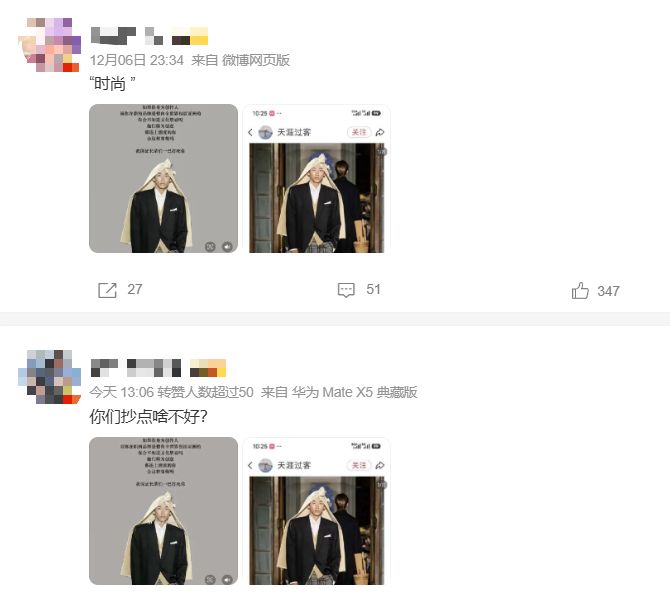Open first post's runway screenshot image
This screenshot has width=670, height=593.
tap(317, 178)
